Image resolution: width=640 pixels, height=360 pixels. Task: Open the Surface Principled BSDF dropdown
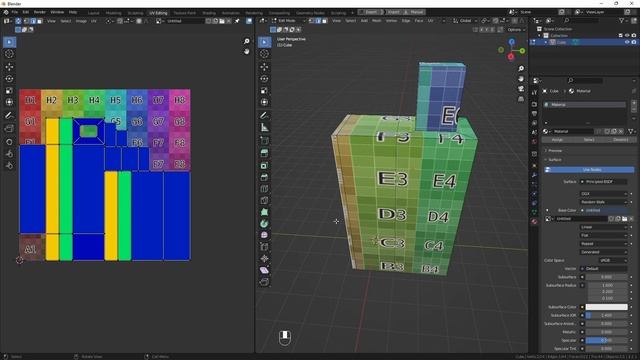point(604,182)
